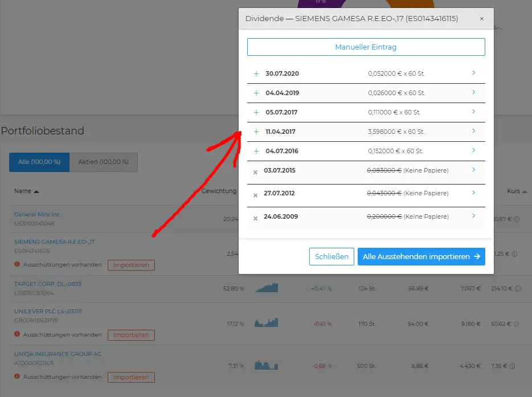Click the -0,61 % value in UNILEVER row
Image resolution: width=532 pixels, height=397 pixels.
(x=322, y=324)
